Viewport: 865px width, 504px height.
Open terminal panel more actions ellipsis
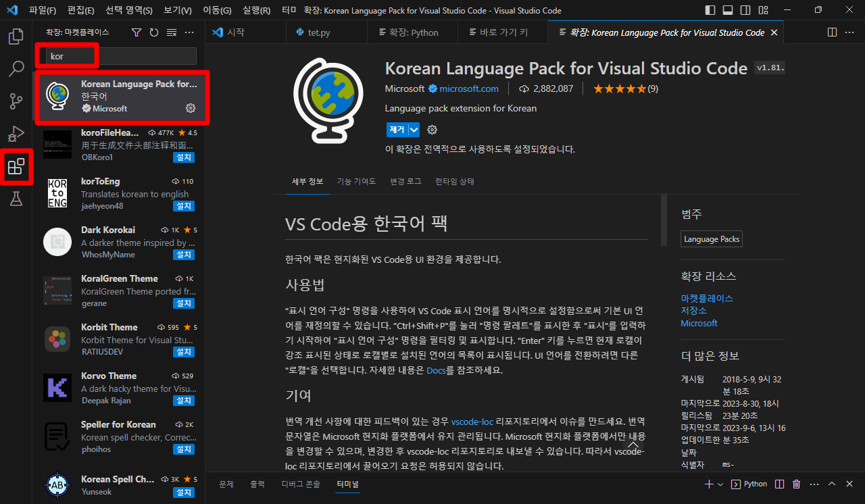coord(814,484)
